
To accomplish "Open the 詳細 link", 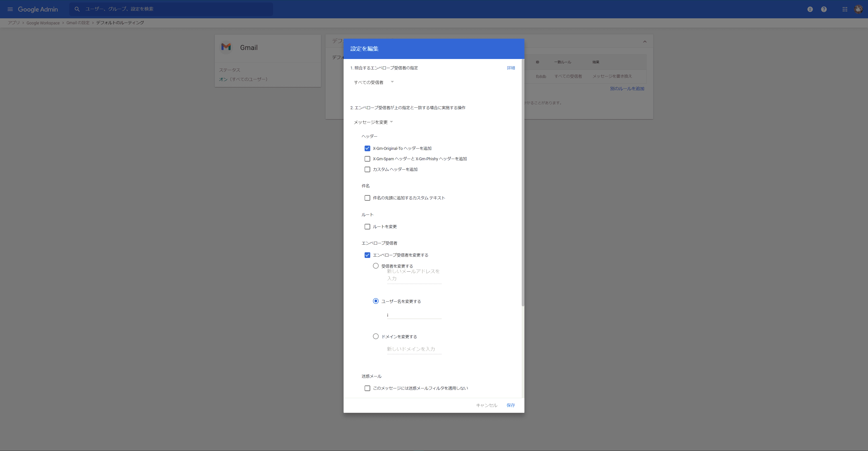I will point(510,68).
